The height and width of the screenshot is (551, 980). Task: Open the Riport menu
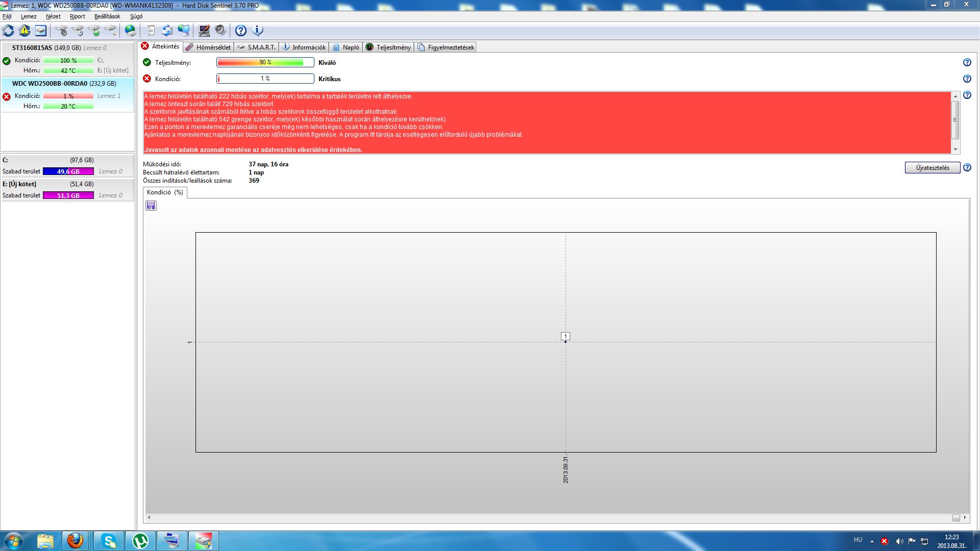[x=78, y=16]
